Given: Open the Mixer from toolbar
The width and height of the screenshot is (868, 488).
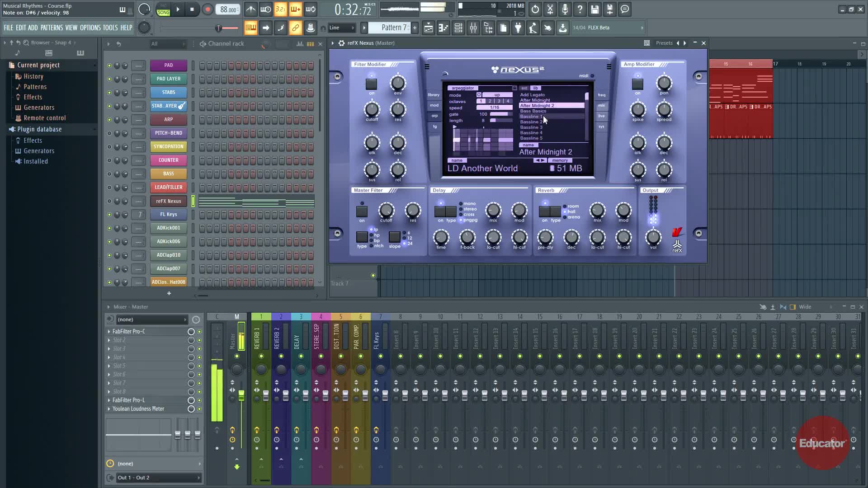Looking at the screenshot, I should click(x=473, y=28).
